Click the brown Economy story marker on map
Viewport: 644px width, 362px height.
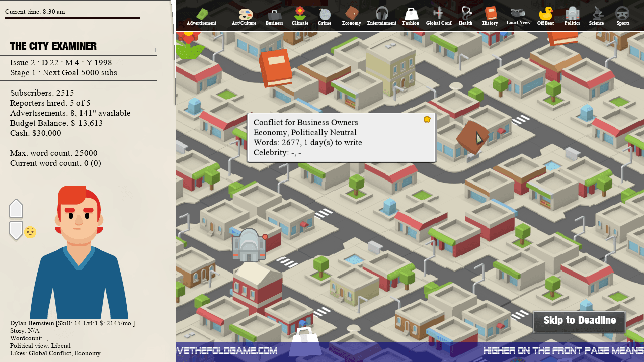pyautogui.click(x=471, y=137)
